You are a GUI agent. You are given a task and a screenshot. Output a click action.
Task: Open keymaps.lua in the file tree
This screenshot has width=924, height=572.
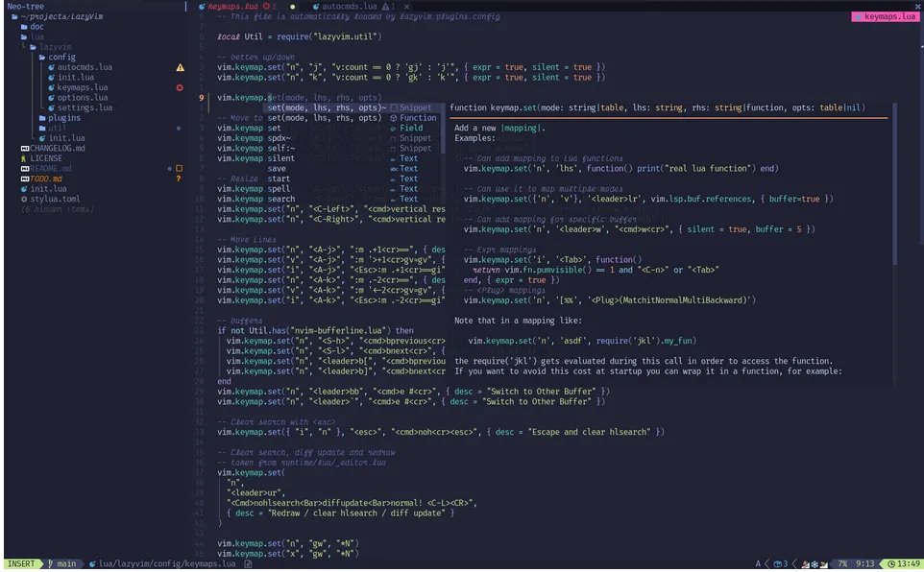coord(83,87)
